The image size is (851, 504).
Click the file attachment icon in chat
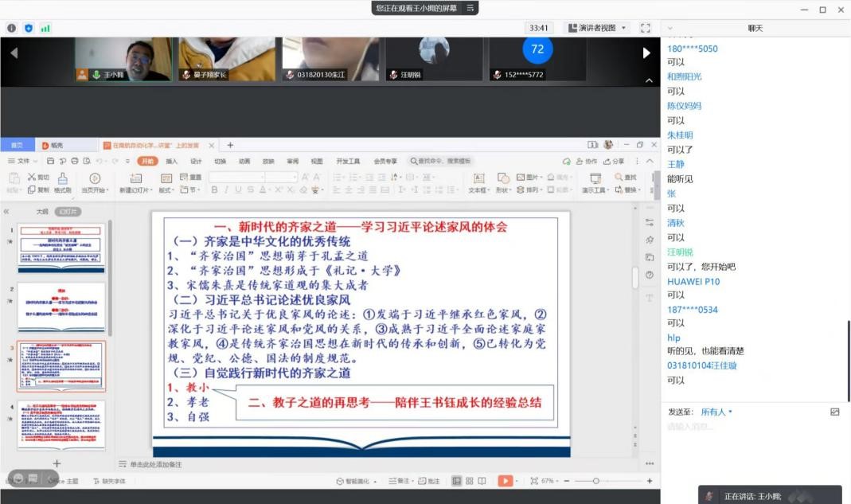point(834,412)
